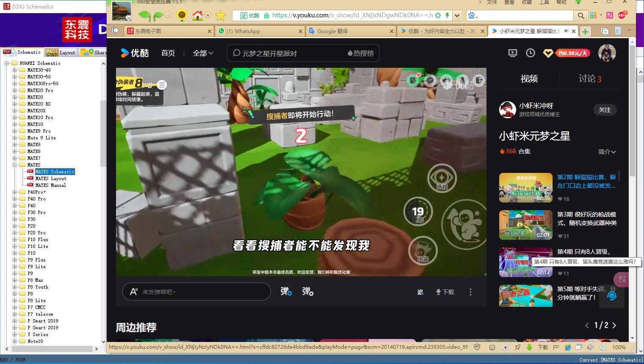This screenshot has height=364, width=644.
Task: Toggle danmaku on/off under the video
Action: pyautogui.click(x=286, y=292)
